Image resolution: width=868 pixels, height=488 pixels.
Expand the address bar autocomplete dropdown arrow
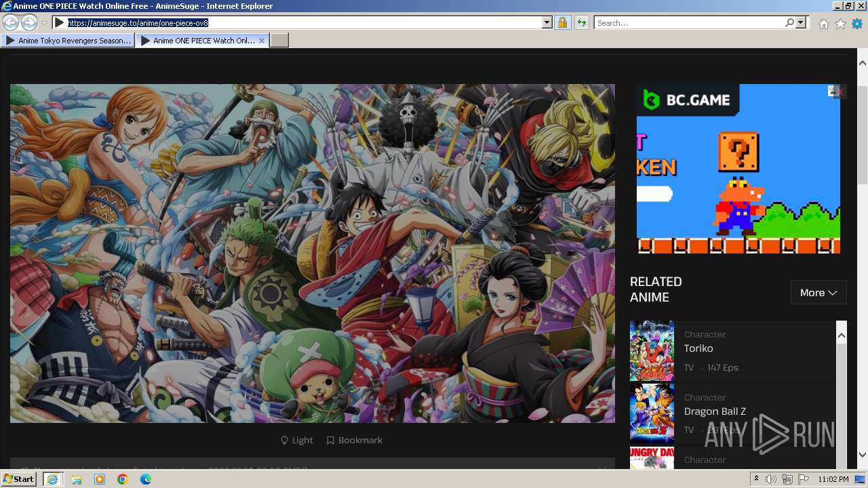pyautogui.click(x=547, y=23)
